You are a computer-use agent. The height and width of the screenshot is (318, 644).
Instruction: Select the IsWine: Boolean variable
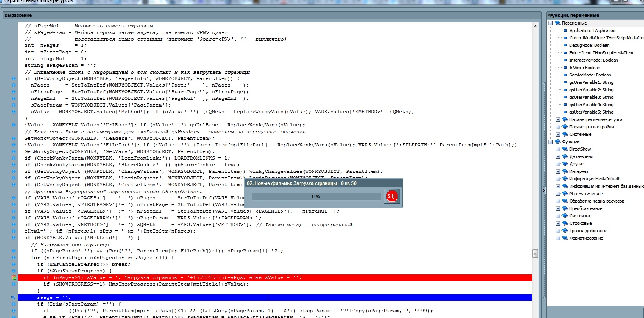tap(584, 68)
